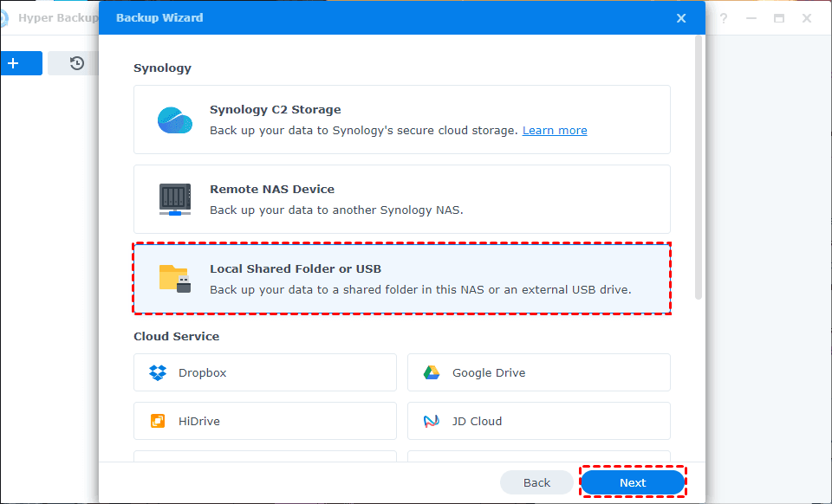Select Local Shared Folder or USB option
This screenshot has height=504, width=832.
click(x=401, y=278)
